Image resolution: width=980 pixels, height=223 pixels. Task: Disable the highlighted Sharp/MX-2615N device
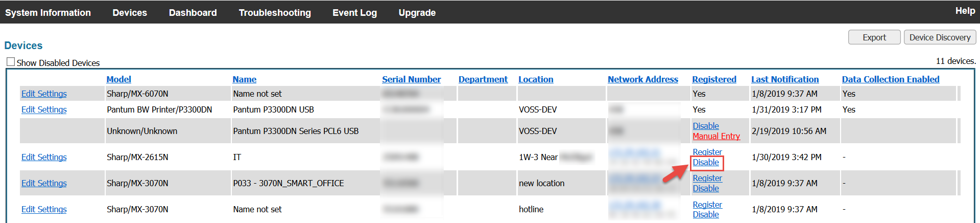tap(706, 162)
